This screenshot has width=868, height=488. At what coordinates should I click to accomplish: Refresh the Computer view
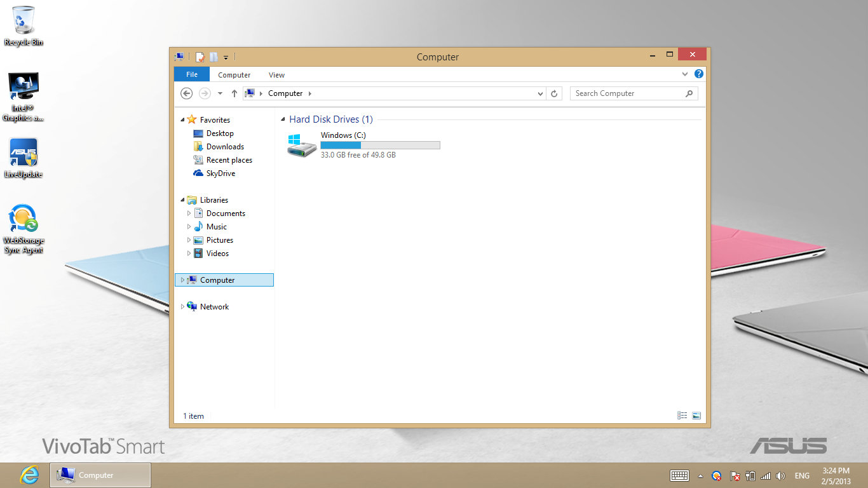[555, 93]
